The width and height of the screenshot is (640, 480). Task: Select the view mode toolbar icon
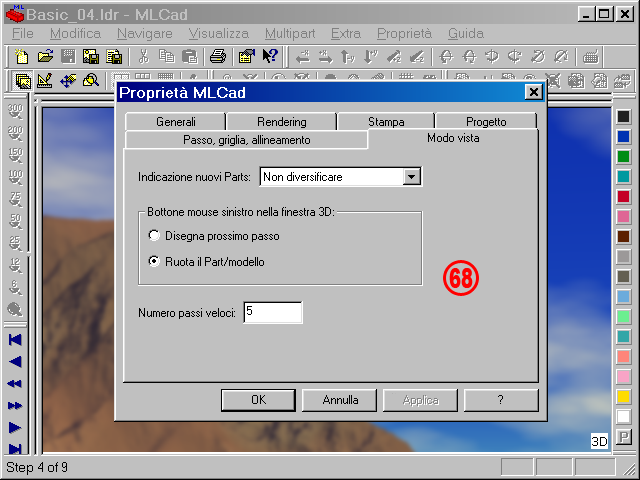[23, 81]
